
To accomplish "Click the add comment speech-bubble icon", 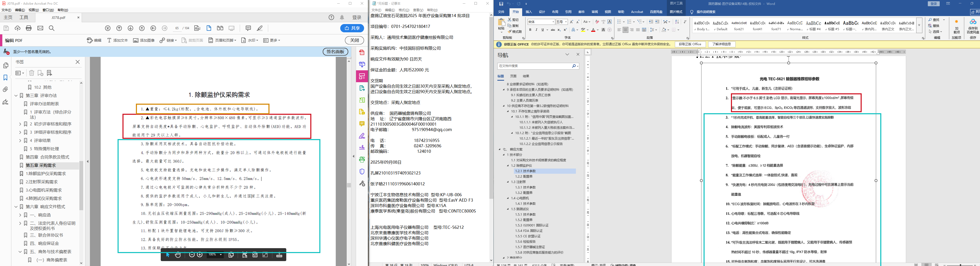I will (x=249, y=28).
